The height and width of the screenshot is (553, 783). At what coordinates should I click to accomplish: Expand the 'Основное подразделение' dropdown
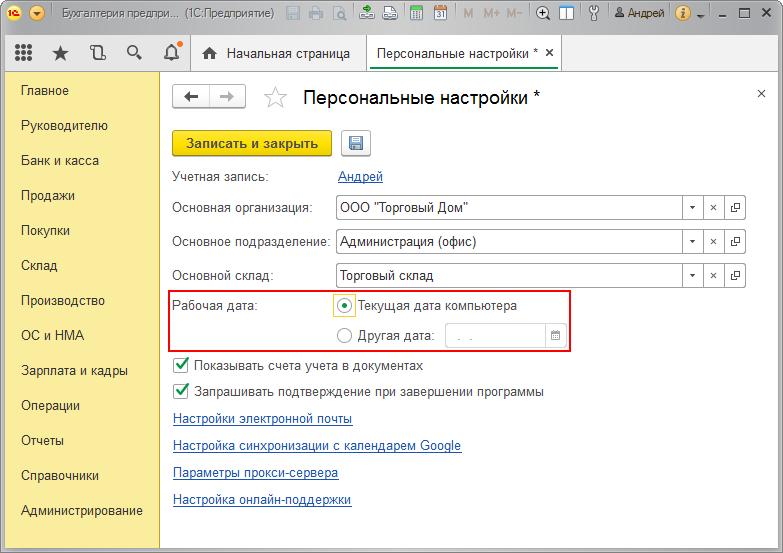click(x=691, y=241)
